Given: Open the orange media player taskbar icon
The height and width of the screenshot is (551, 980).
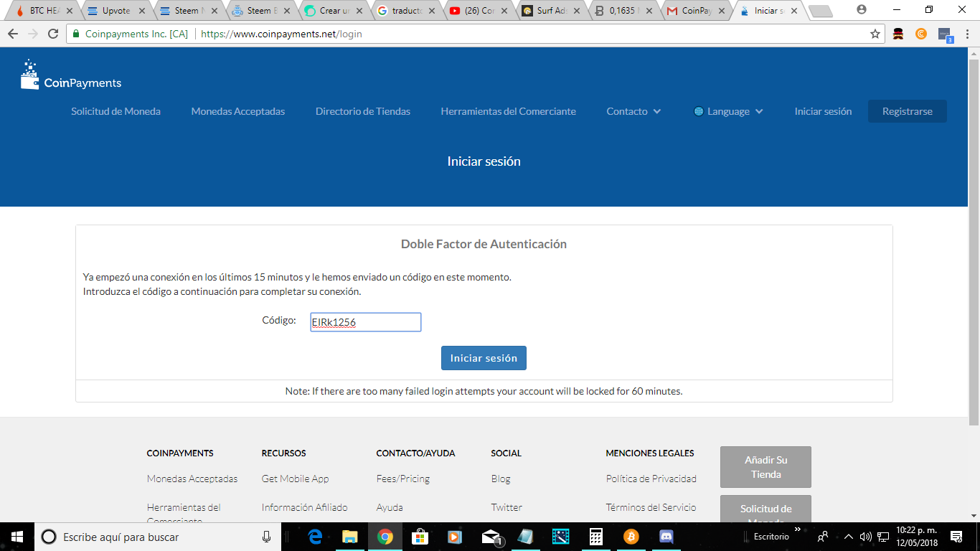Looking at the screenshot, I should tap(455, 537).
